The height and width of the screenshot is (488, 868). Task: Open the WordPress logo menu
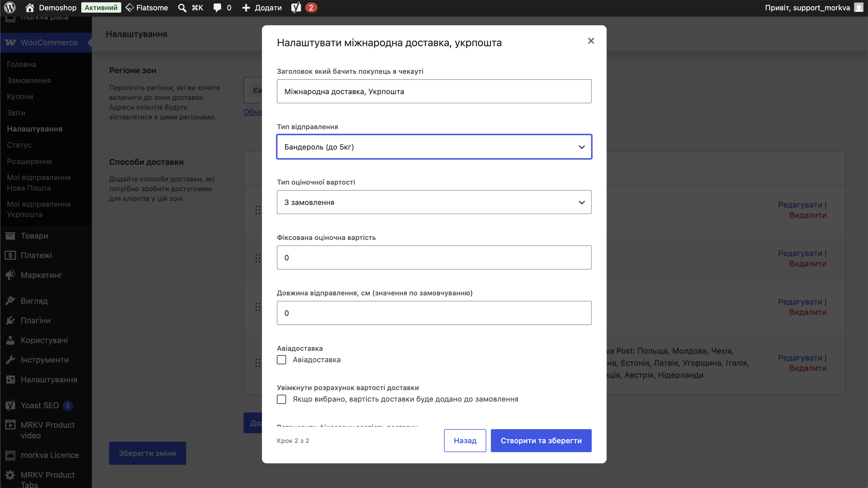[10, 7]
